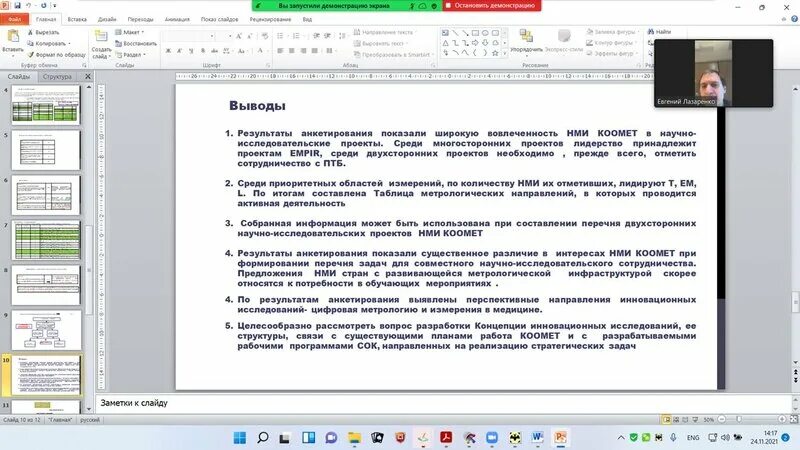Click zoom out minus button
The height and width of the screenshot is (450, 800).
(721, 419)
